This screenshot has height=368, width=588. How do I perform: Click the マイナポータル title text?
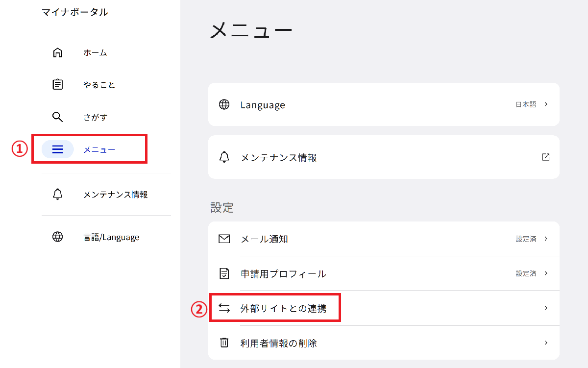(75, 12)
